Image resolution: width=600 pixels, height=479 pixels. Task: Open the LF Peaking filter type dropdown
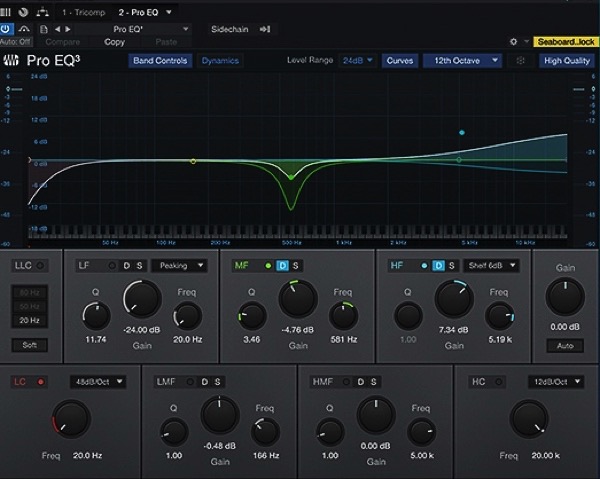pos(179,266)
